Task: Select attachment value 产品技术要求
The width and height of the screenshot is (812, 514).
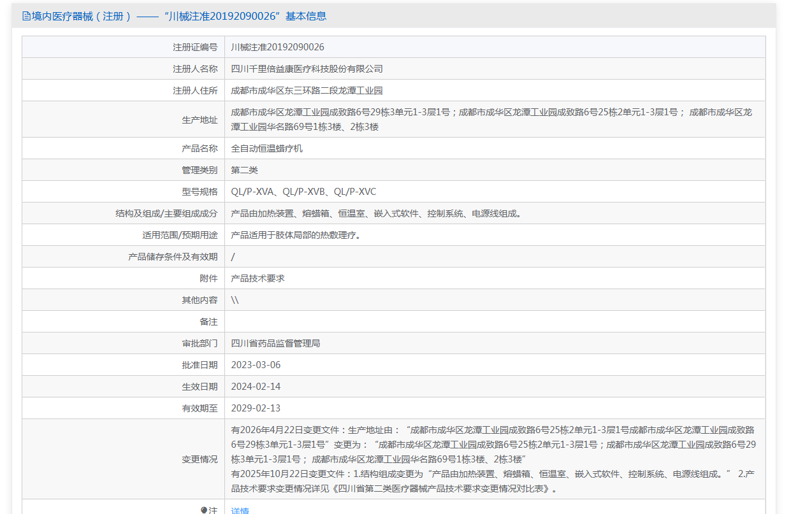Action: point(257,278)
